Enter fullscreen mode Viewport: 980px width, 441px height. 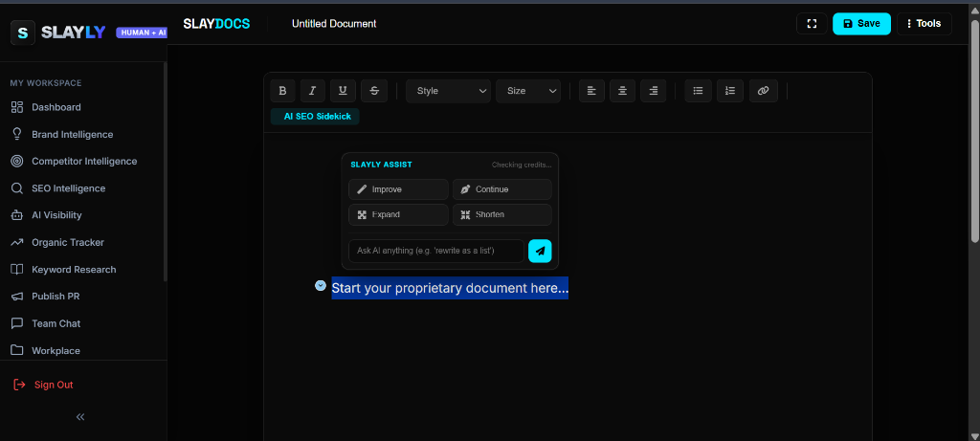(812, 24)
